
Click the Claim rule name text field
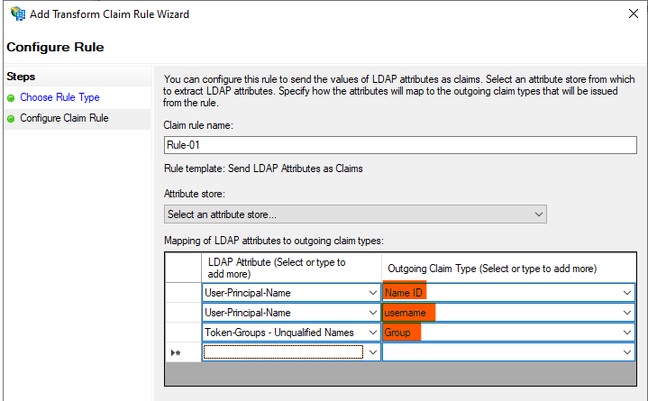point(399,145)
